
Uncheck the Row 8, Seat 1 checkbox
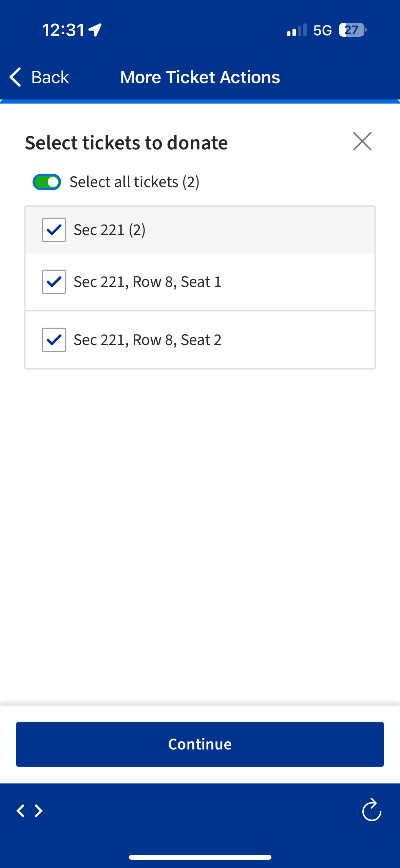54,282
